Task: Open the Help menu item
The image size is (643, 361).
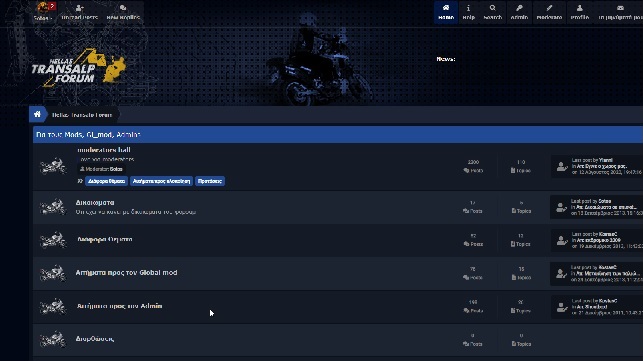Action: coord(469,12)
